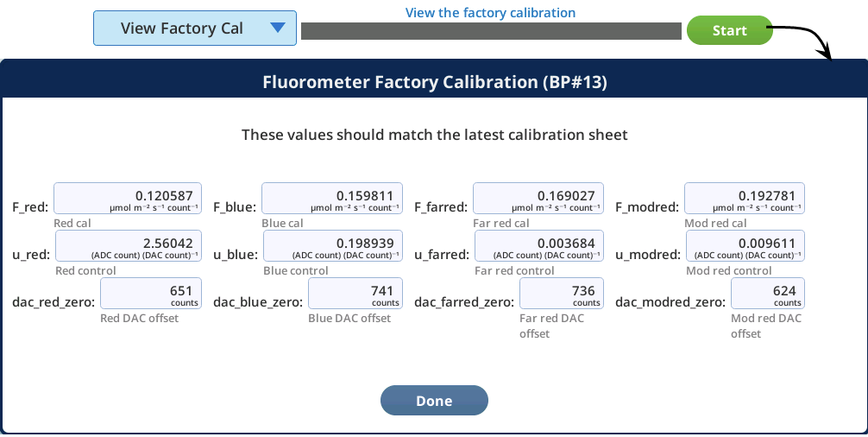Click the 'View the factory calibration' text

pyautogui.click(x=490, y=13)
